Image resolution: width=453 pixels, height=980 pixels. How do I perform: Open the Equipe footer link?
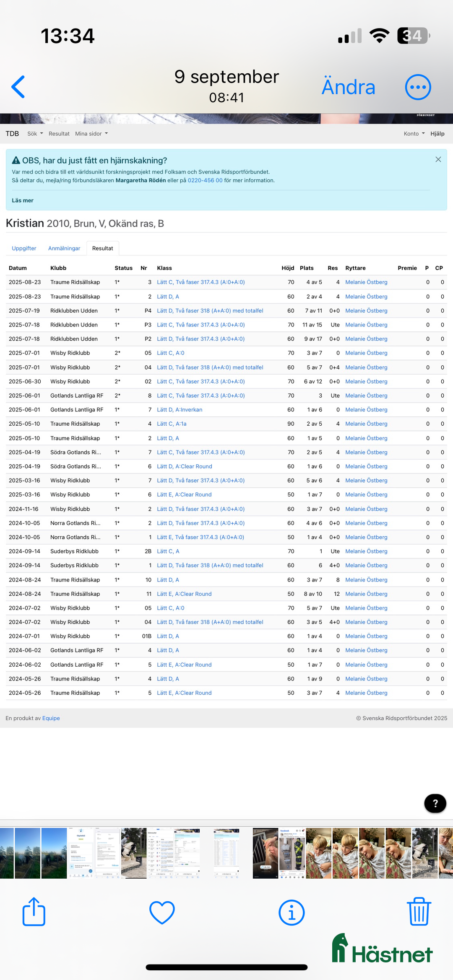click(51, 718)
